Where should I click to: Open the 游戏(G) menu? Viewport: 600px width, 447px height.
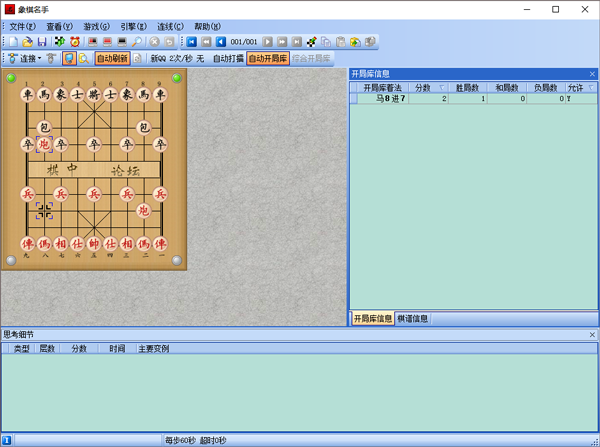pyautogui.click(x=96, y=26)
